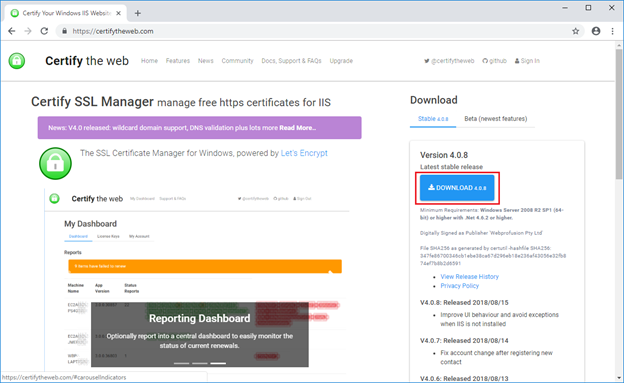The width and height of the screenshot is (624, 383).
Task: Click the 'Version 4.0.8' heading text
Action: tap(444, 155)
